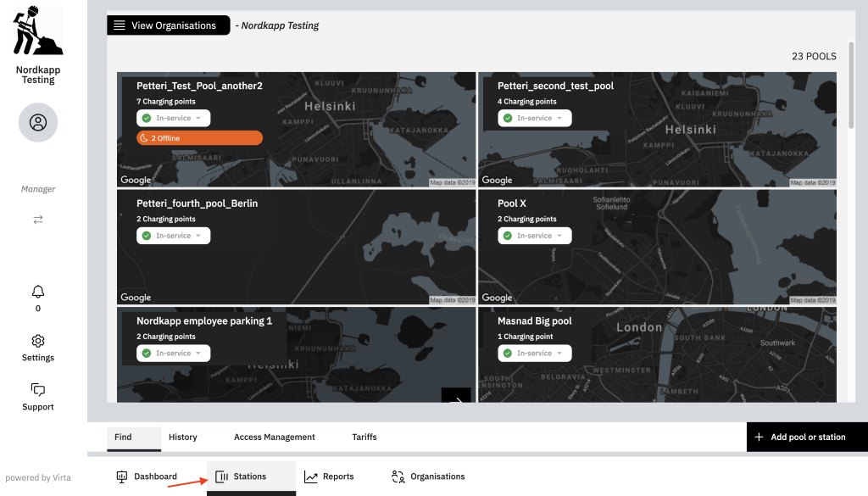The width and height of the screenshot is (868, 496).
Task: Click the Stations icon in bottom navigation
Action: click(221, 476)
